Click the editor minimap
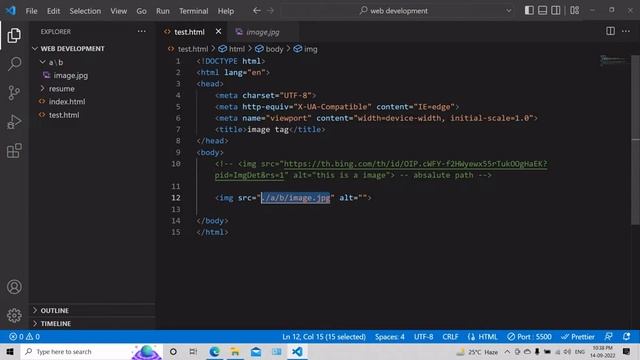The image size is (640, 360). click(613, 61)
